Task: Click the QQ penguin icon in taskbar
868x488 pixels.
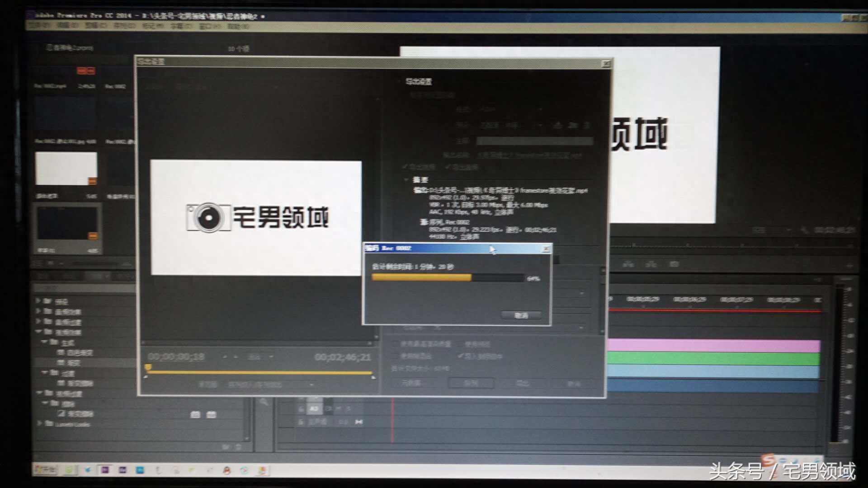Action: point(226,470)
